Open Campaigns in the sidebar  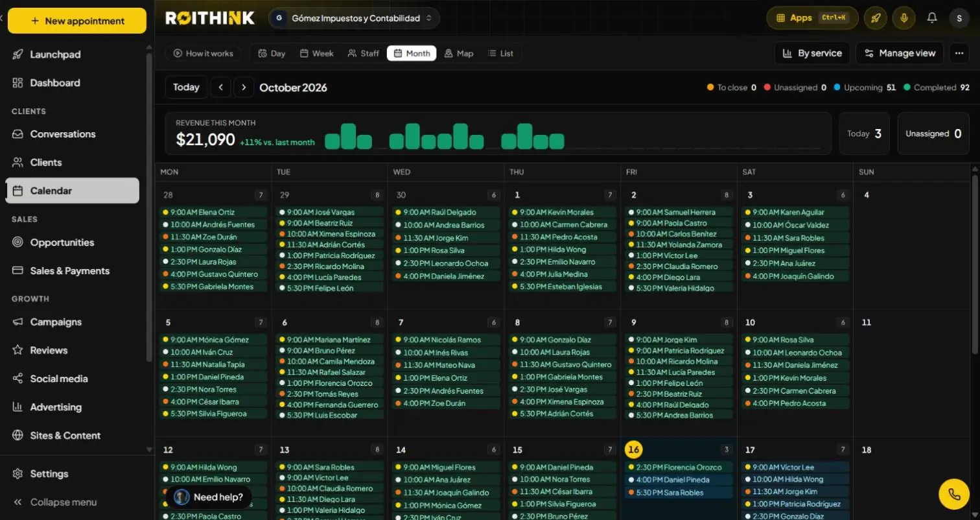tap(72, 322)
